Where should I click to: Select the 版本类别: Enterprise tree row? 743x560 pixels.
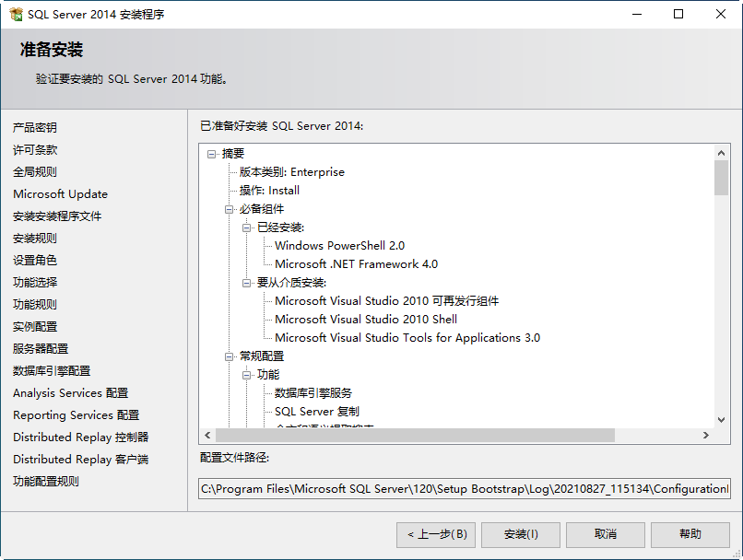[x=291, y=172]
